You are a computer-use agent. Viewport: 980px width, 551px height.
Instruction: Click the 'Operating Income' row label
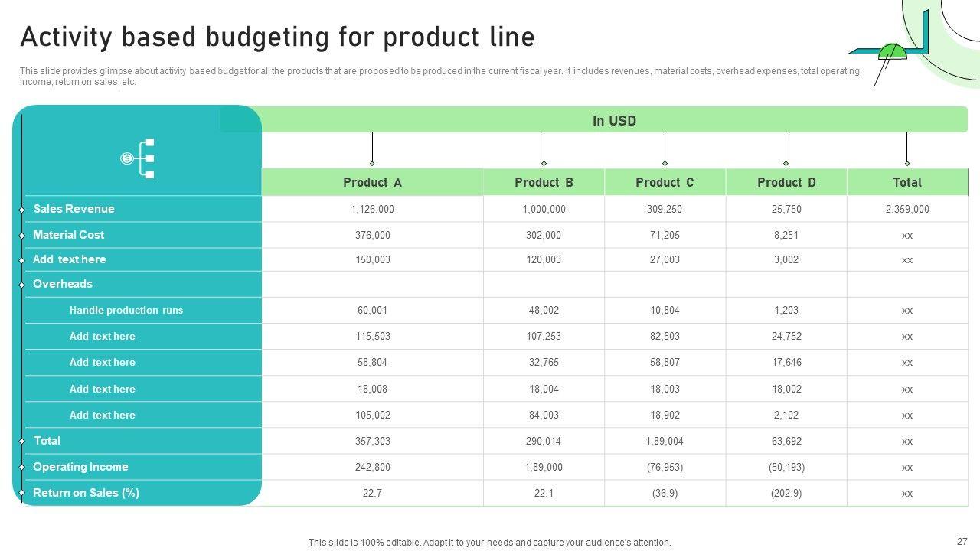click(80, 467)
